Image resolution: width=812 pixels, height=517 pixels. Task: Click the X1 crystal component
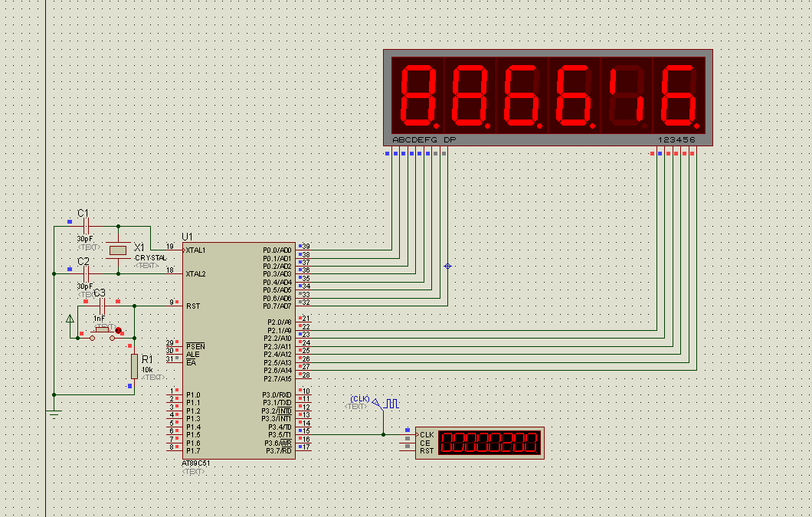click(118, 250)
